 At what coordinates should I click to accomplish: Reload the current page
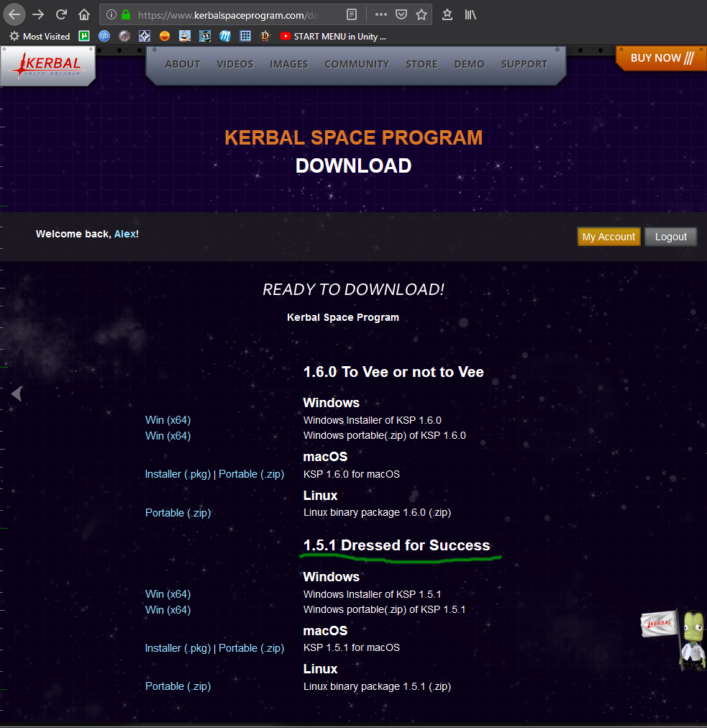62,14
